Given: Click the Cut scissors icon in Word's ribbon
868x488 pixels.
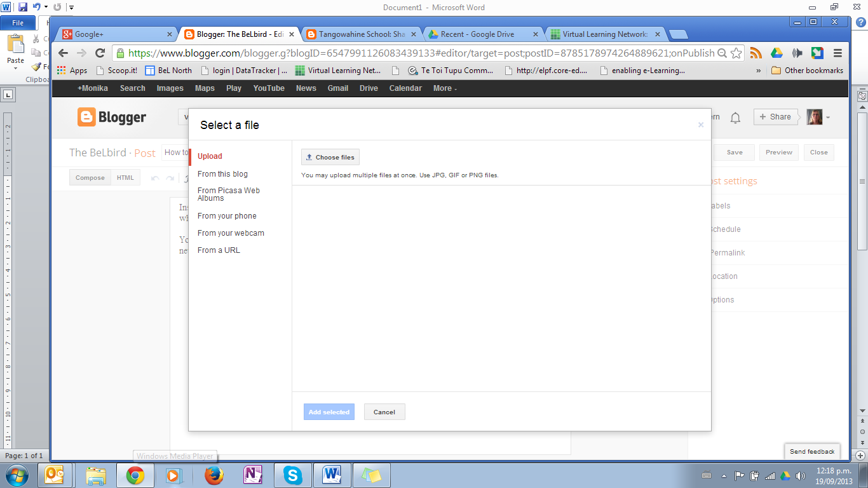Looking at the screenshot, I should tap(36, 39).
